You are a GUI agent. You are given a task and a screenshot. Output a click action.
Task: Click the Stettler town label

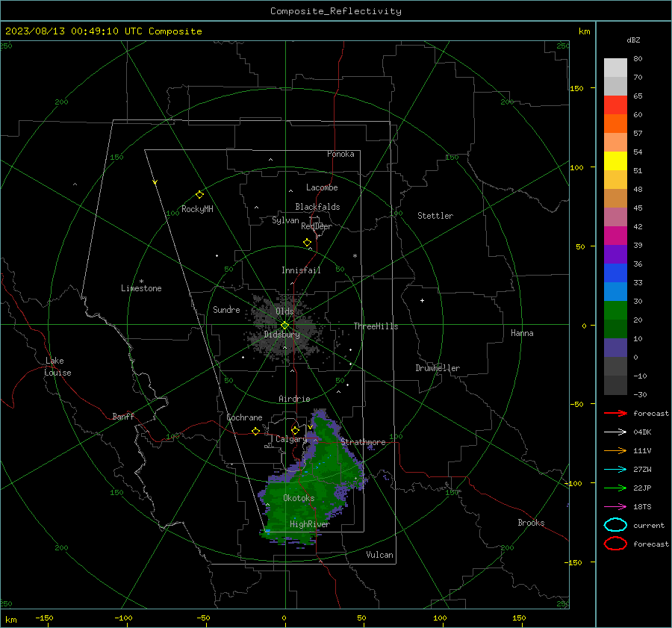click(435, 216)
